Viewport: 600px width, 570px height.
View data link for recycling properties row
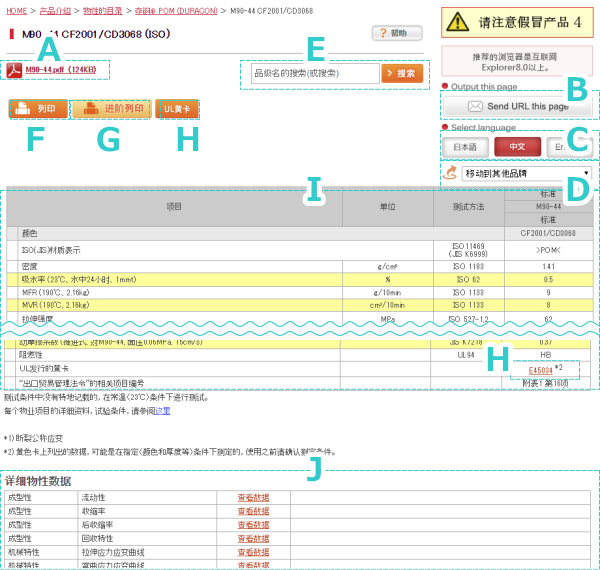pyautogui.click(x=253, y=539)
